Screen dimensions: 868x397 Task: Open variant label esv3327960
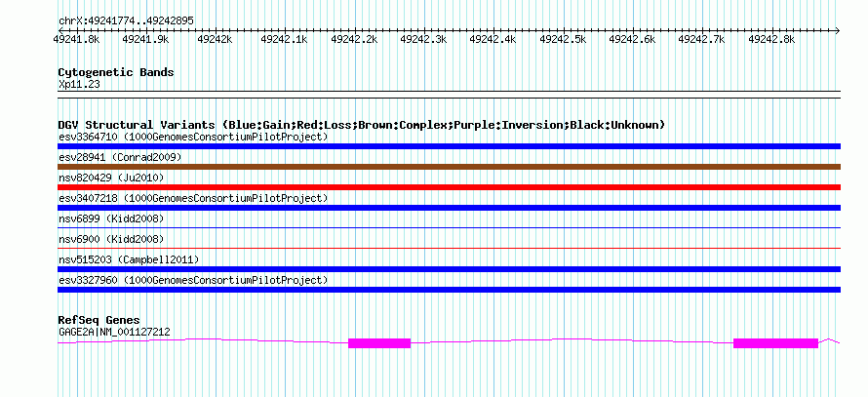[x=193, y=280]
